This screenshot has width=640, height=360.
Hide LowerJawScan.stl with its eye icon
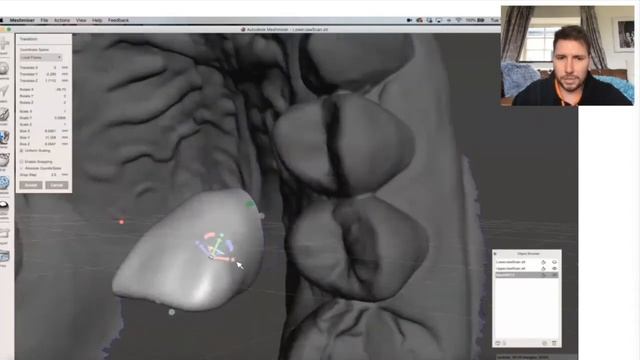coord(554,262)
